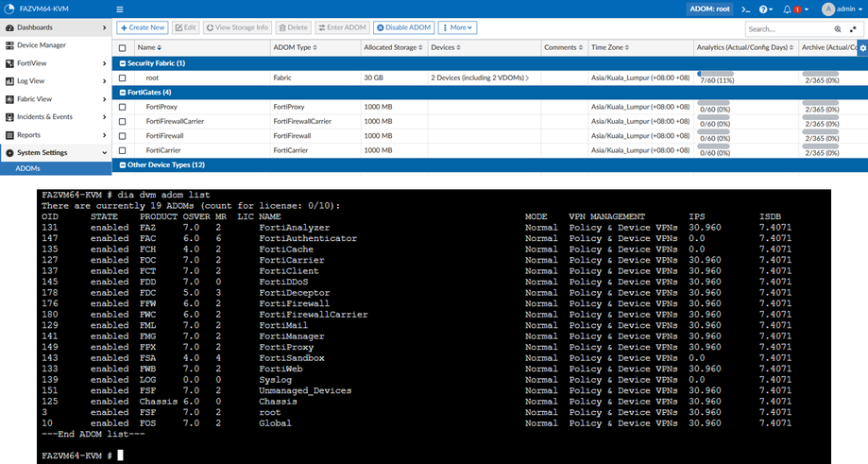This screenshot has height=464, width=868.
Task: Toggle the select-all header checkbox
Action: pos(123,48)
